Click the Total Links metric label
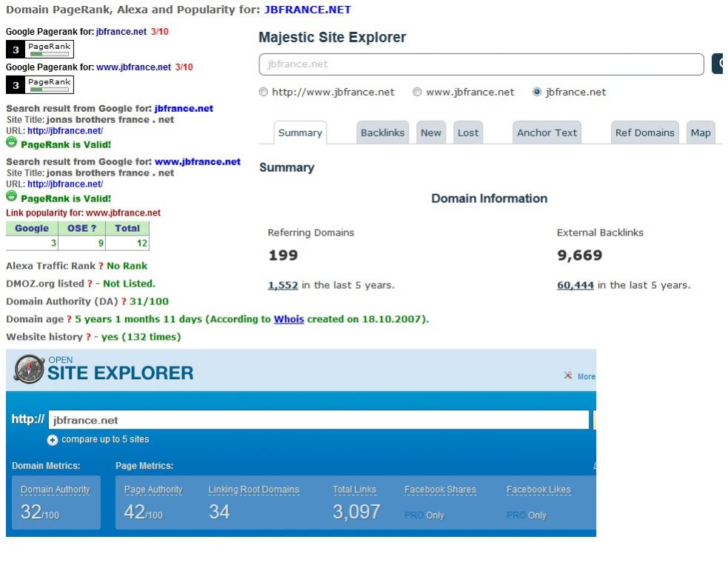The height and width of the screenshot is (568, 728). tap(354, 490)
